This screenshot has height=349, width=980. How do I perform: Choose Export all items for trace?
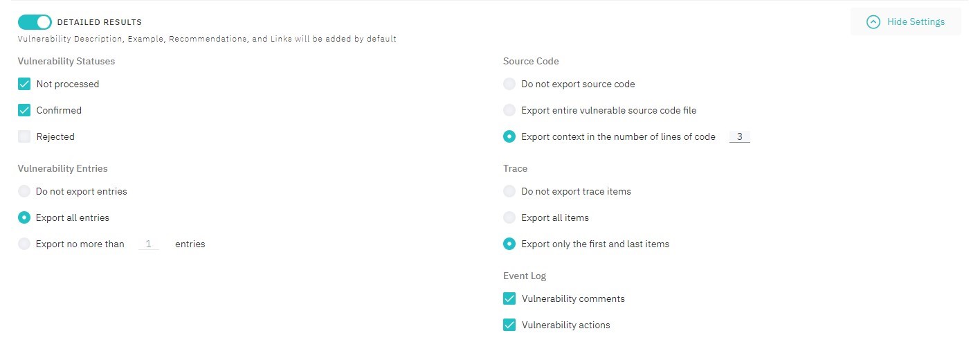click(x=509, y=217)
